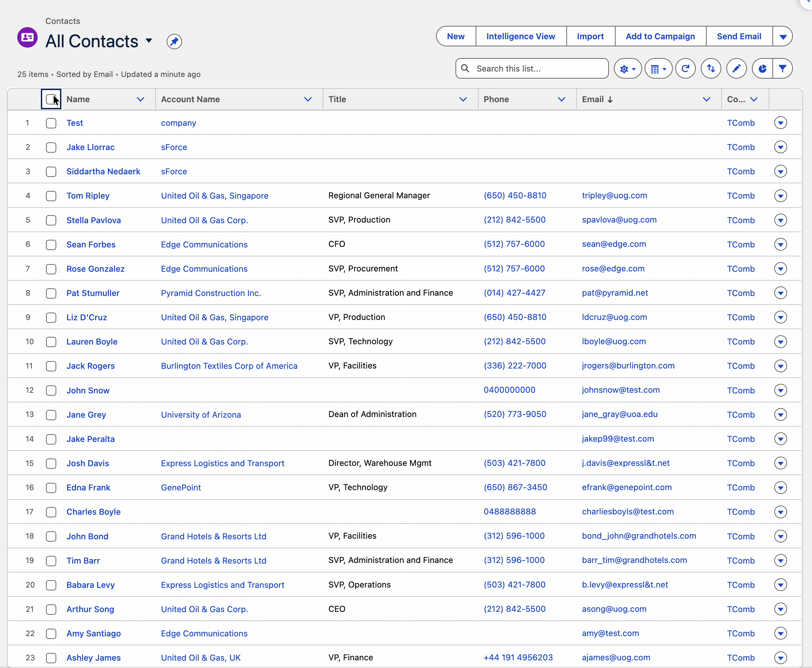Refresh the contacts list
812x668 pixels.
685,69
